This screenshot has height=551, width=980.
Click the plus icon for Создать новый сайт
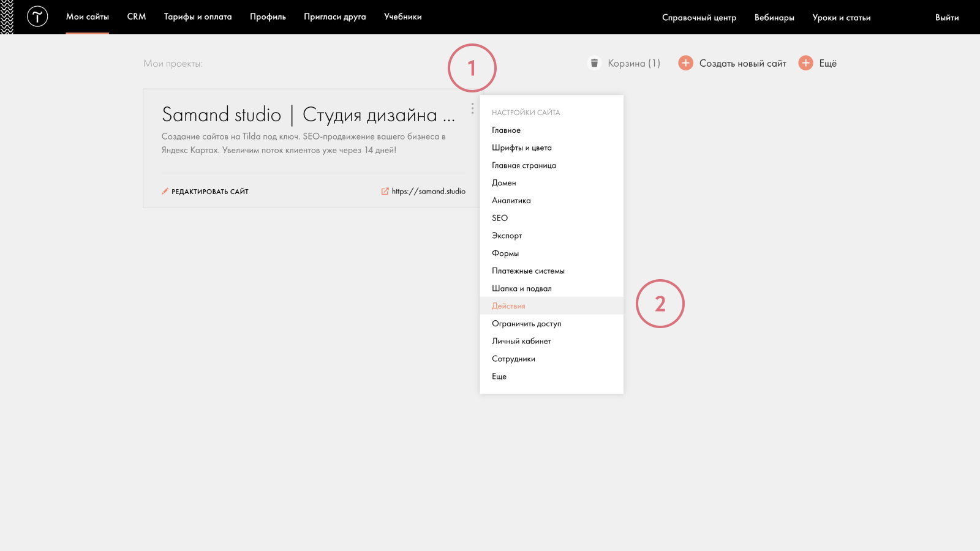(685, 63)
